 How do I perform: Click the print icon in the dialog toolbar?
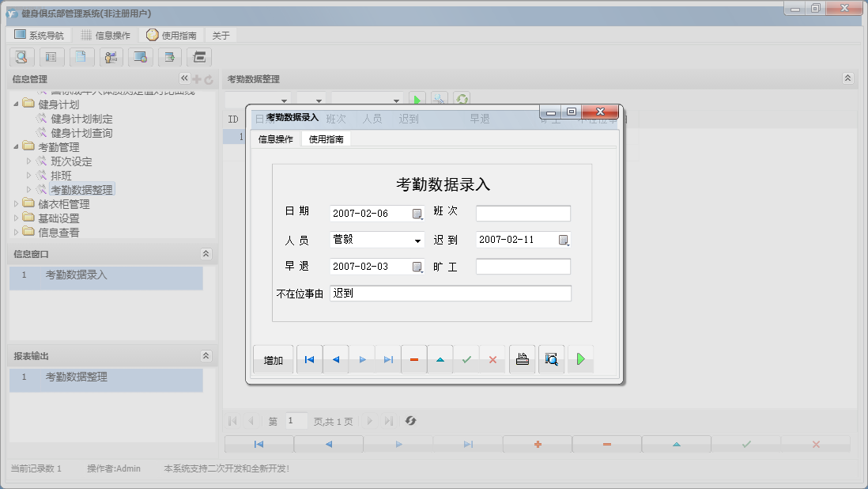point(522,358)
